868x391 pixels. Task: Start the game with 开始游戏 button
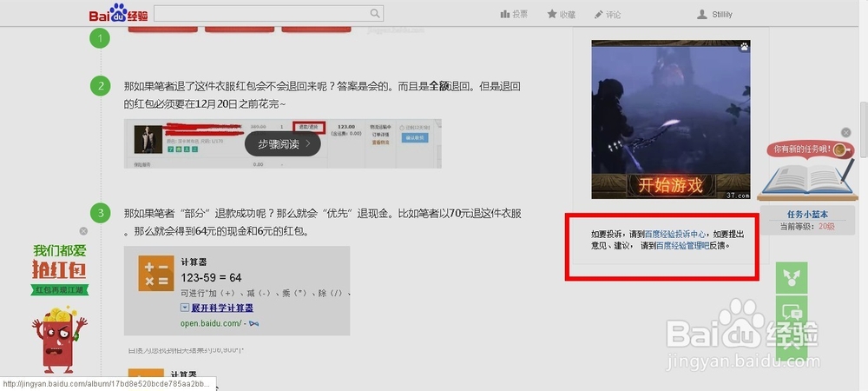tap(670, 185)
